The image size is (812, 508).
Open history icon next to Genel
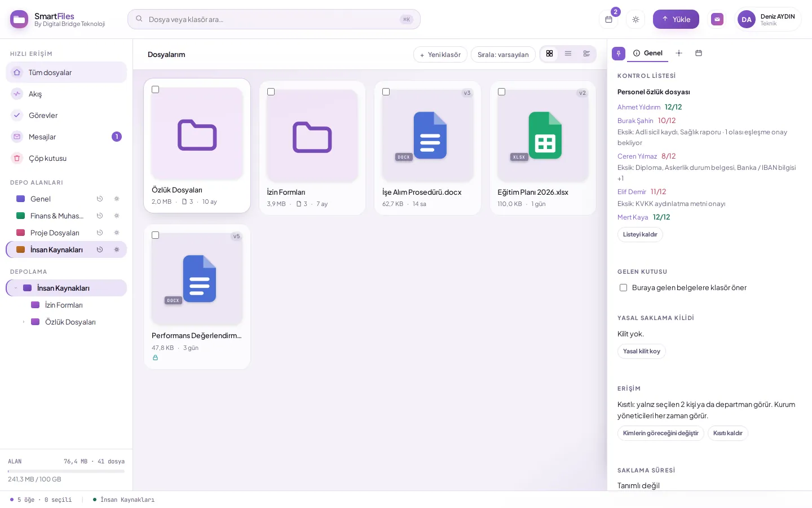coord(100,199)
